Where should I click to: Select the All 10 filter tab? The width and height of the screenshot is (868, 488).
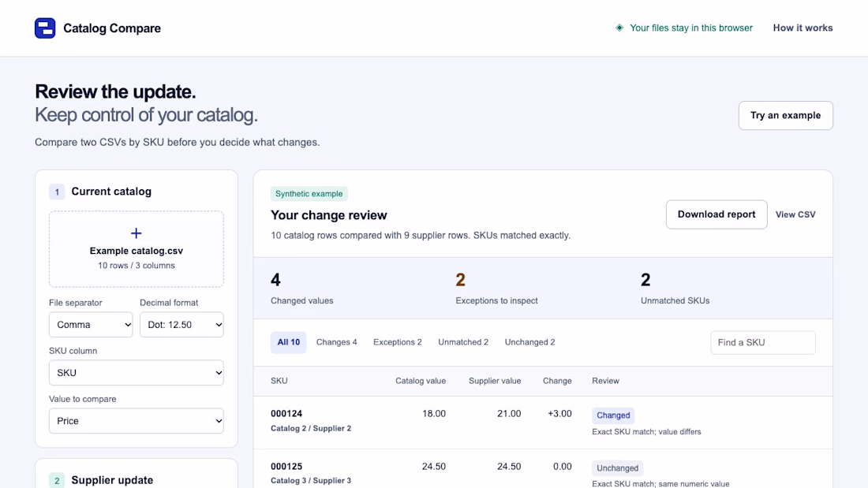[288, 342]
